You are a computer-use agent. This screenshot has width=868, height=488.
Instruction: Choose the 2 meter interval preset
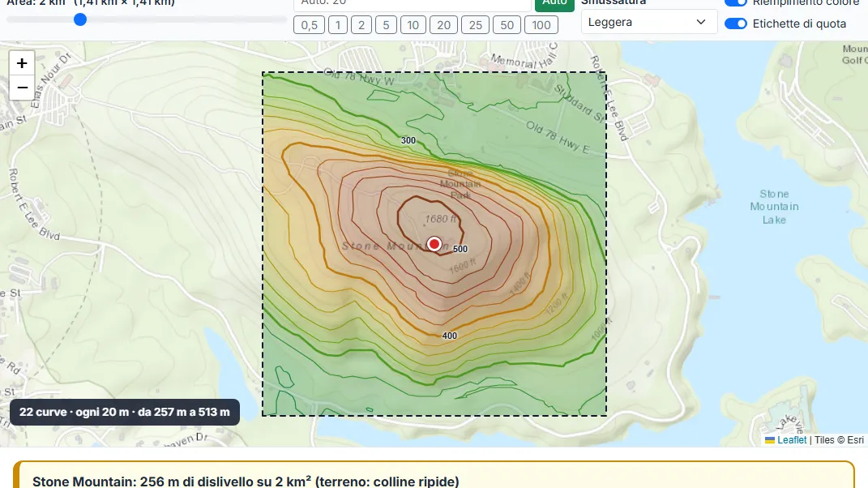[361, 25]
